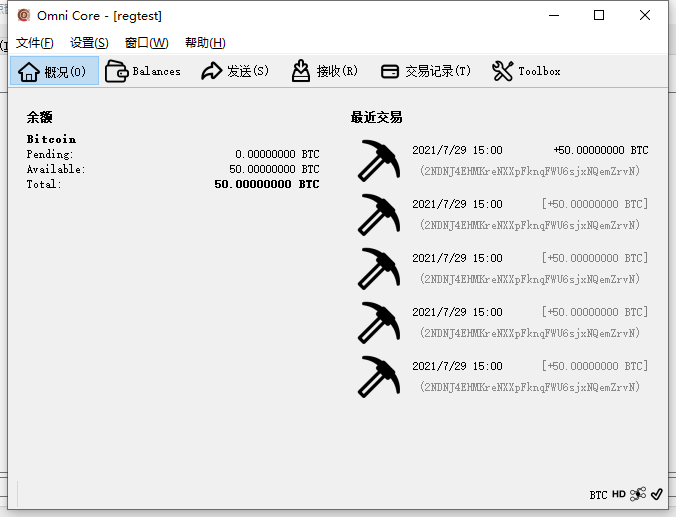The image size is (676, 517).
Task: Click the sync checkmark status icon
Action: pyautogui.click(x=657, y=494)
